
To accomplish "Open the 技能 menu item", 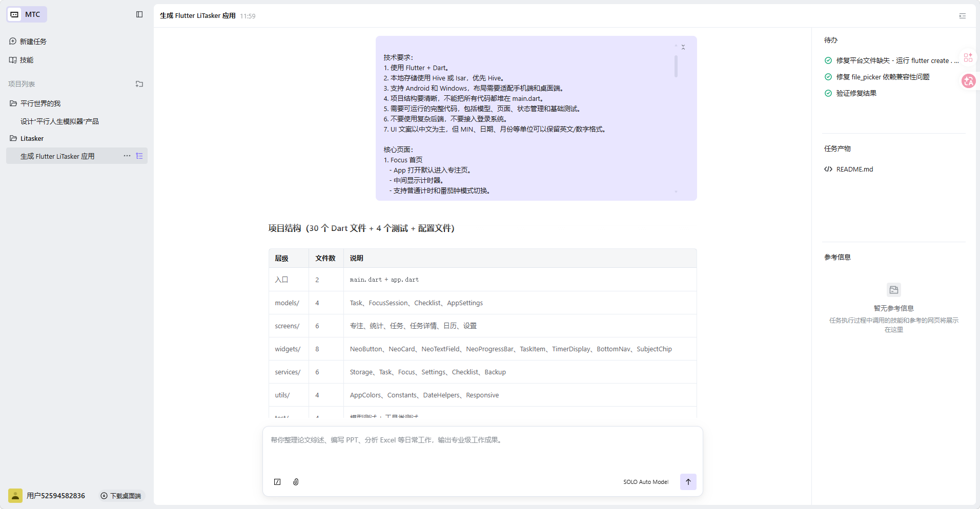I will (x=26, y=60).
